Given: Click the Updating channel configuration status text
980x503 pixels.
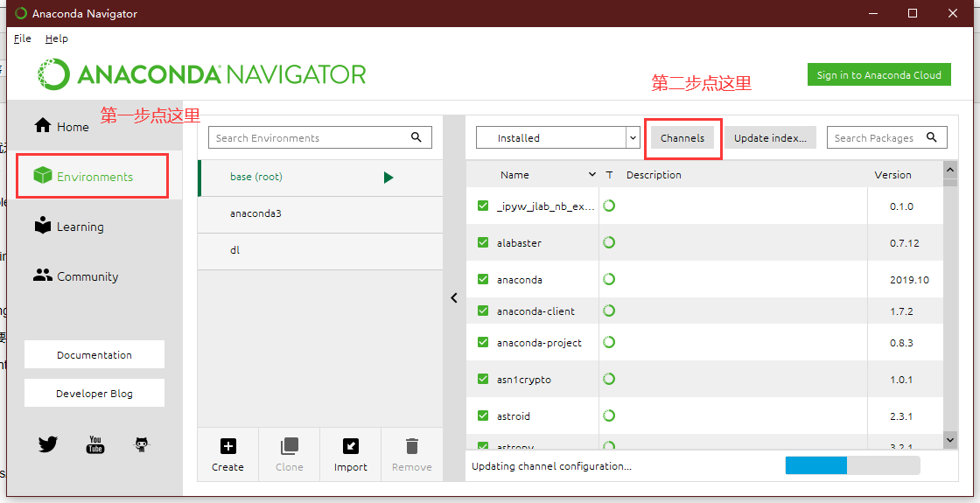Looking at the screenshot, I should [x=551, y=465].
